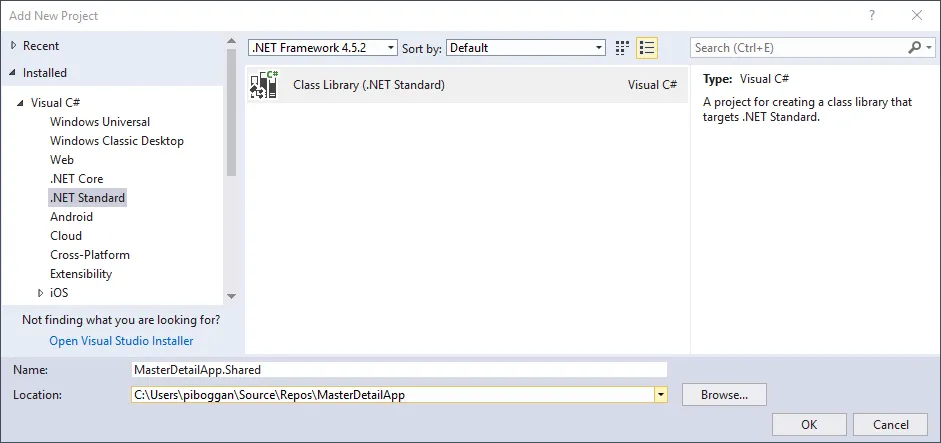The height and width of the screenshot is (443, 941).
Task: Select Windows Universal category
Action: [100, 122]
